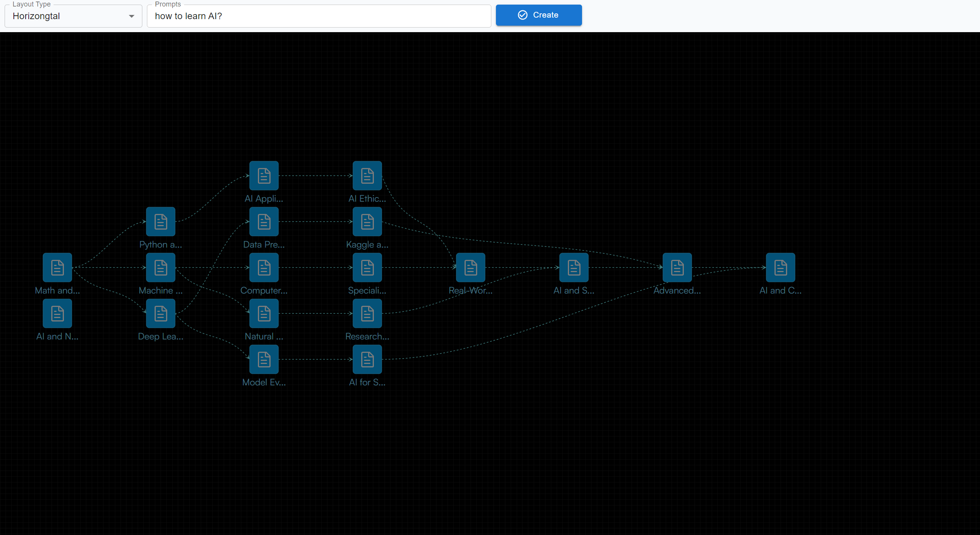Click the 'AI Appli...' document node
The image size is (980, 535).
(x=264, y=176)
